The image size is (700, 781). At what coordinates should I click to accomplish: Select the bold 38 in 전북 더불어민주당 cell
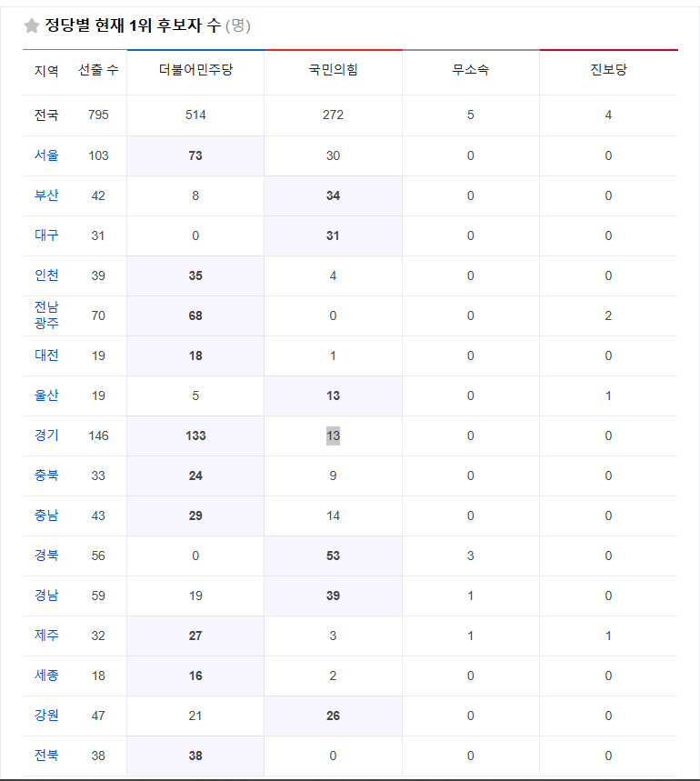click(195, 756)
